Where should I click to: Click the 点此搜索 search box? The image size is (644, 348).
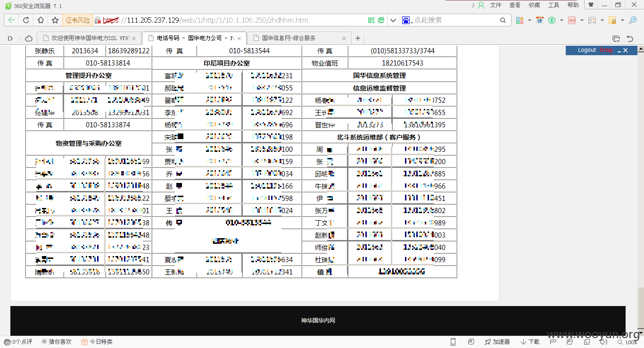click(x=455, y=20)
